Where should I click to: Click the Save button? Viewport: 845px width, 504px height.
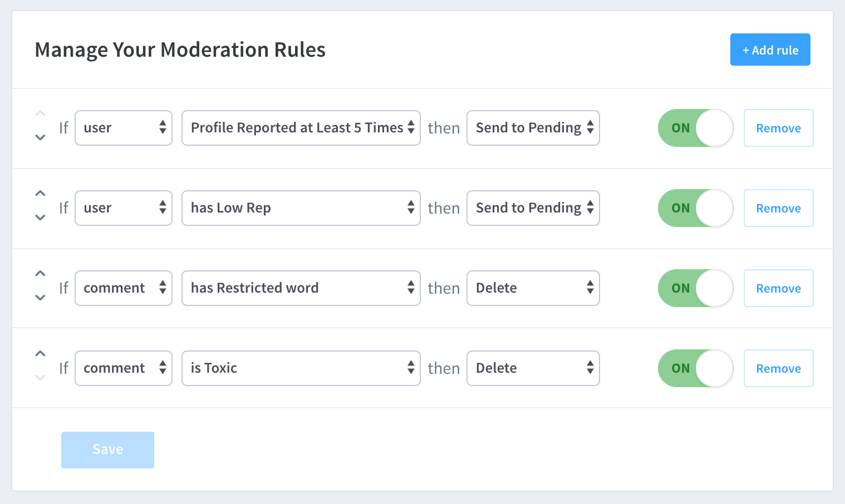point(107,449)
